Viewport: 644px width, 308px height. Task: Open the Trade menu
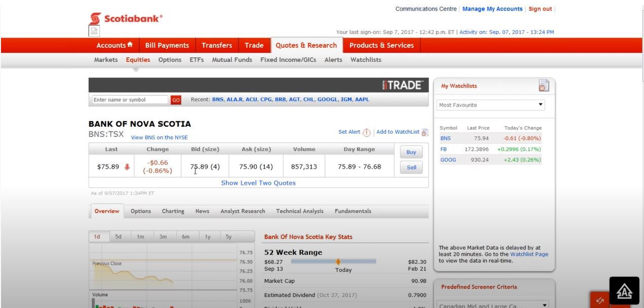pos(254,46)
